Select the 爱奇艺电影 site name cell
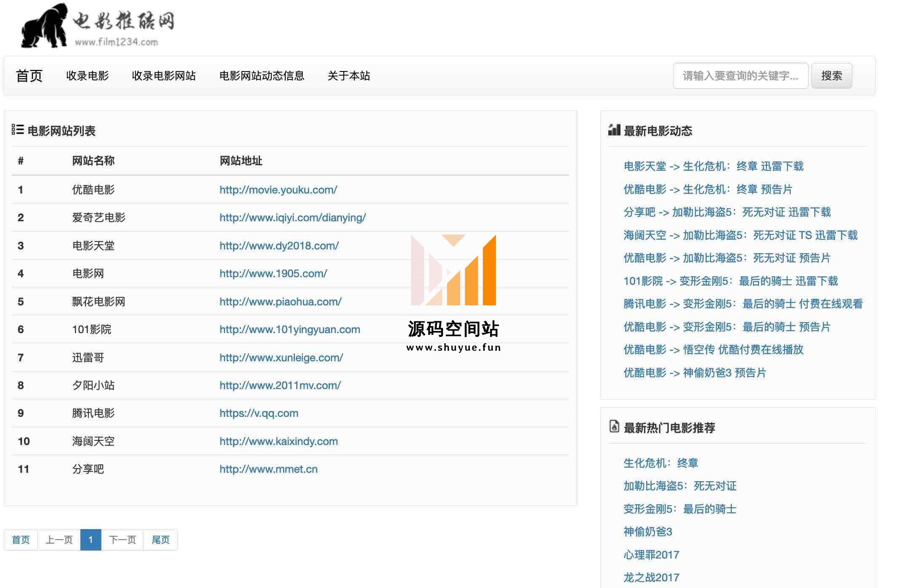This screenshot has width=907, height=588. pyautogui.click(x=99, y=217)
